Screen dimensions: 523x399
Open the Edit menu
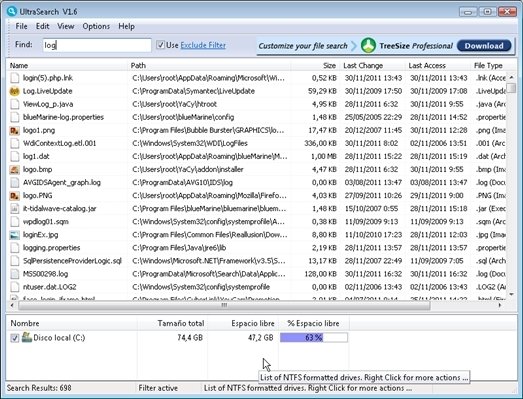click(43, 26)
